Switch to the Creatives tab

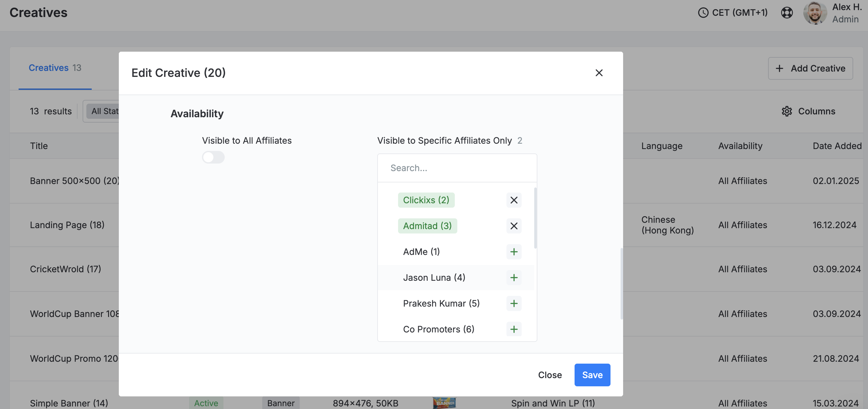pyautogui.click(x=55, y=68)
